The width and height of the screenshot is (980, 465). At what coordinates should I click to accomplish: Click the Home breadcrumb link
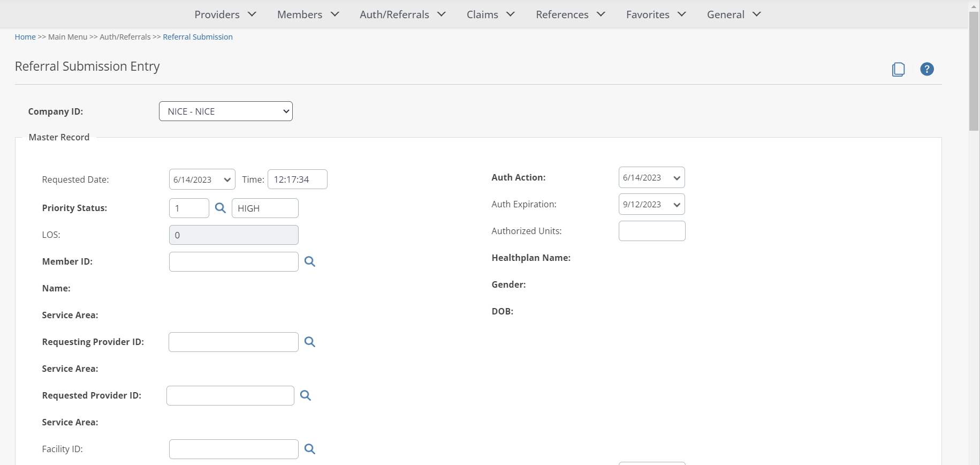tap(25, 37)
